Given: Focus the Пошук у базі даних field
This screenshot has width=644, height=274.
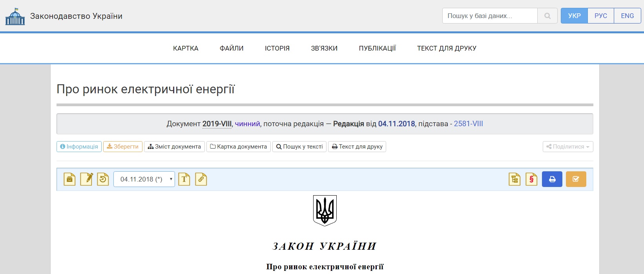Looking at the screenshot, I should (490, 16).
